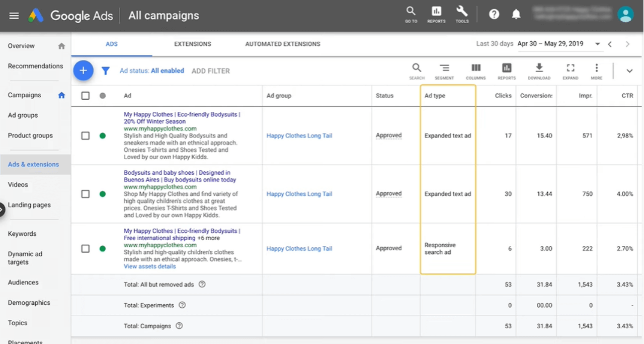Click Approved status of Winter Season ad

point(389,135)
